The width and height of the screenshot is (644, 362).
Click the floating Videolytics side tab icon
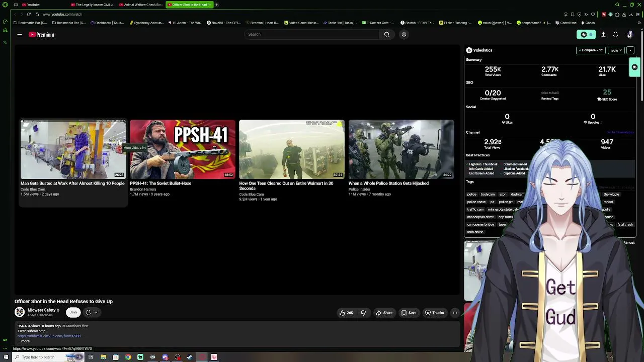635,67
